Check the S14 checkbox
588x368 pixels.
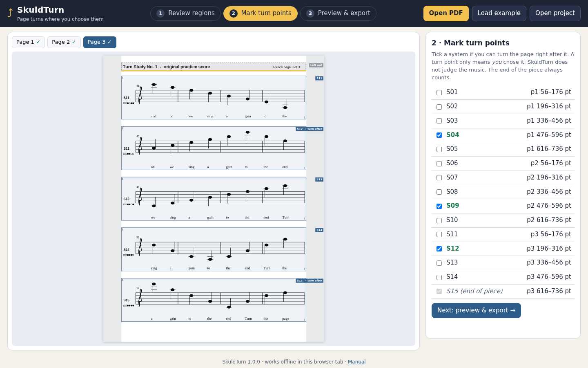coord(439,277)
